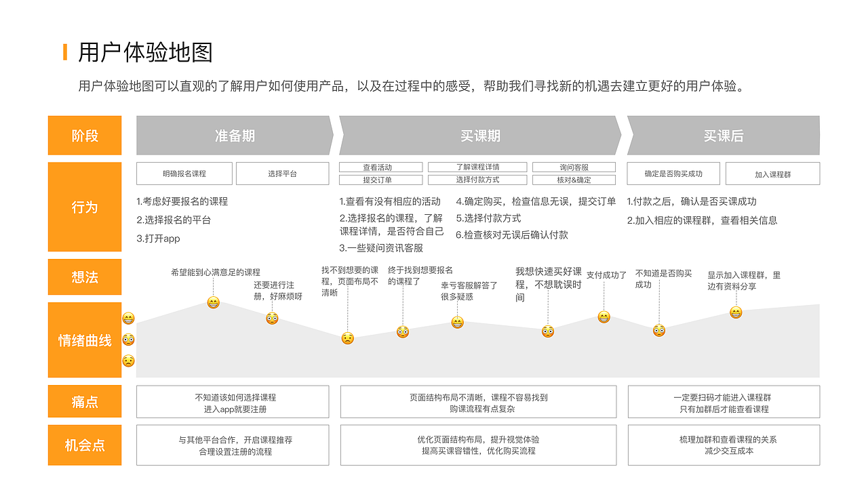
Task: Click the 选择付款方式 box
Action: (476, 180)
